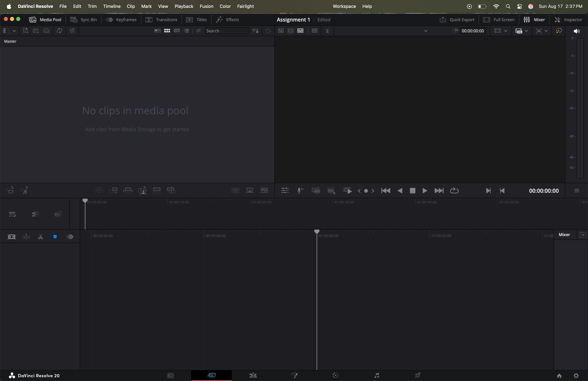Image resolution: width=588 pixels, height=381 pixels.
Task: Click the Loop playback icon
Action: [454, 191]
